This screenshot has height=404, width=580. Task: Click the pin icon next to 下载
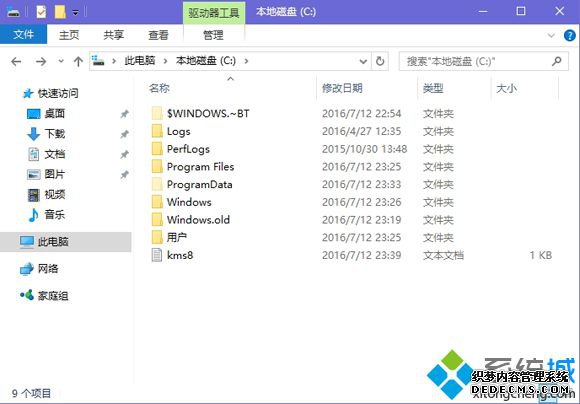[x=124, y=134]
